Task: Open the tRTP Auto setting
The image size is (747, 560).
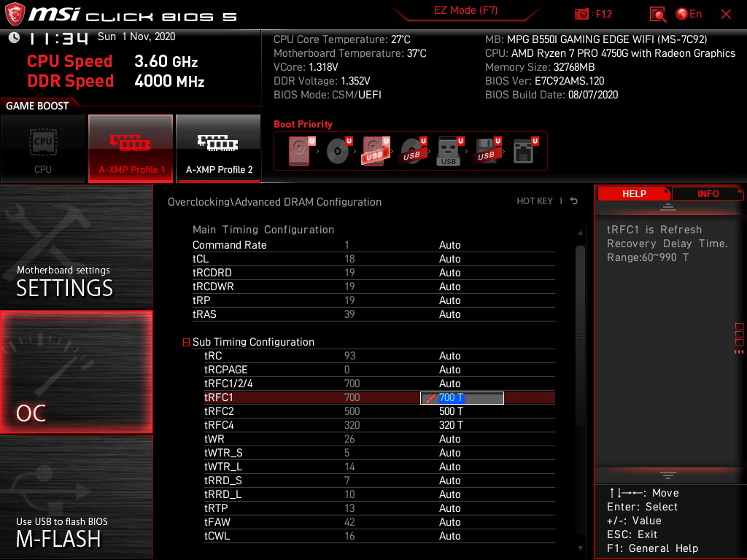Action: point(449,507)
